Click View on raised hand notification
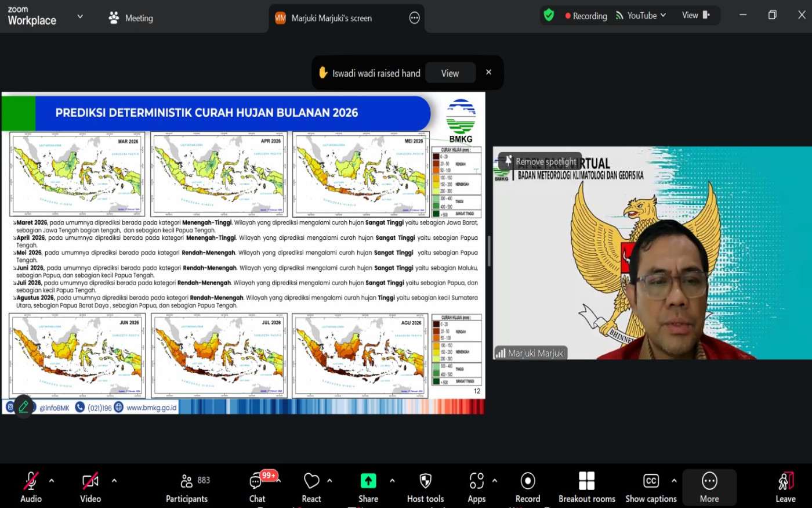 coord(450,73)
